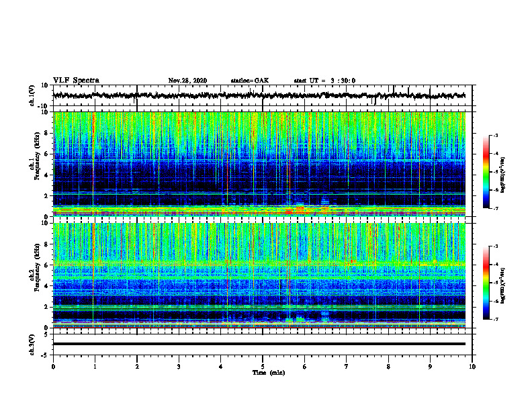
Task: Click the date label "Nov.28, 2020"
Action: [x=187, y=81]
